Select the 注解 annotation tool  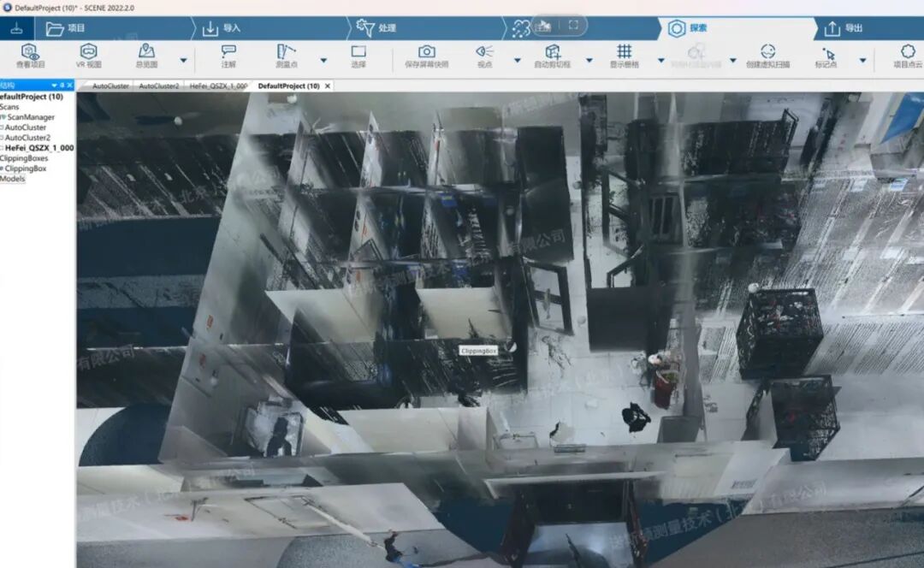[228, 56]
